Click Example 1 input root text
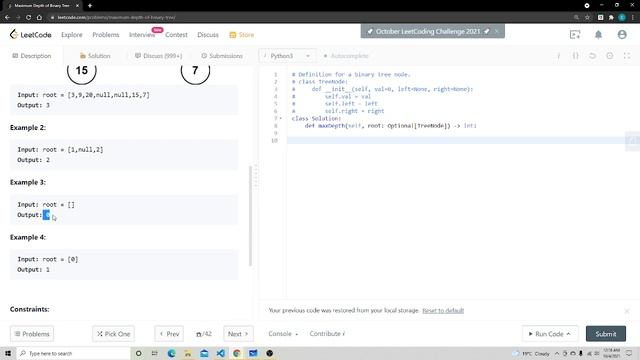640x360 pixels. click(83, 95)
